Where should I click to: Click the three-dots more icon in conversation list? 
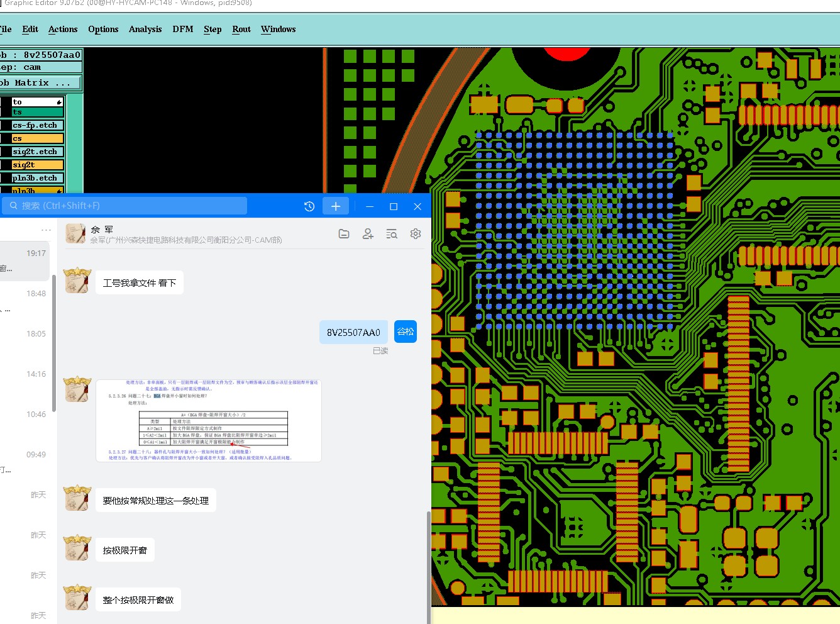point(46,230)
